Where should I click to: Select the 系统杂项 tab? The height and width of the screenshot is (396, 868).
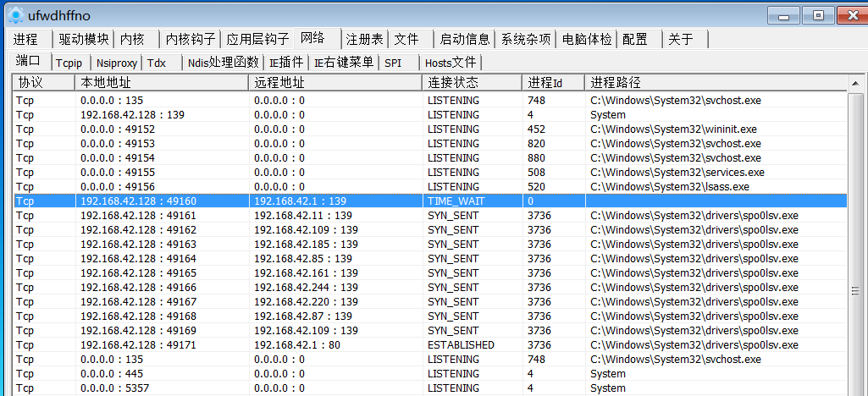click(x=525, y=39)
